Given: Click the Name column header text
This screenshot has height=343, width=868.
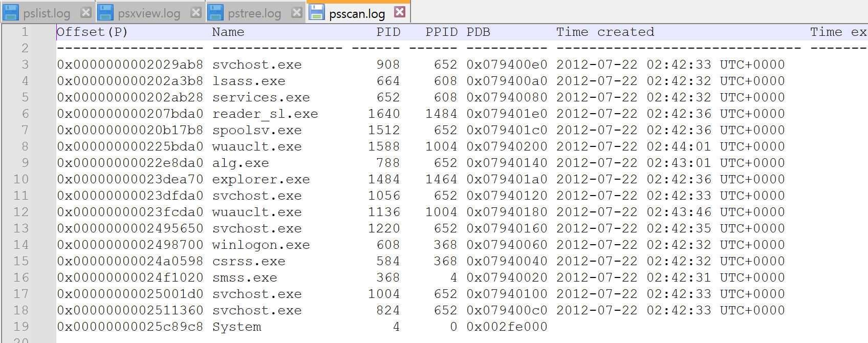Looking at the screenshot, I should tap(228, 32).
